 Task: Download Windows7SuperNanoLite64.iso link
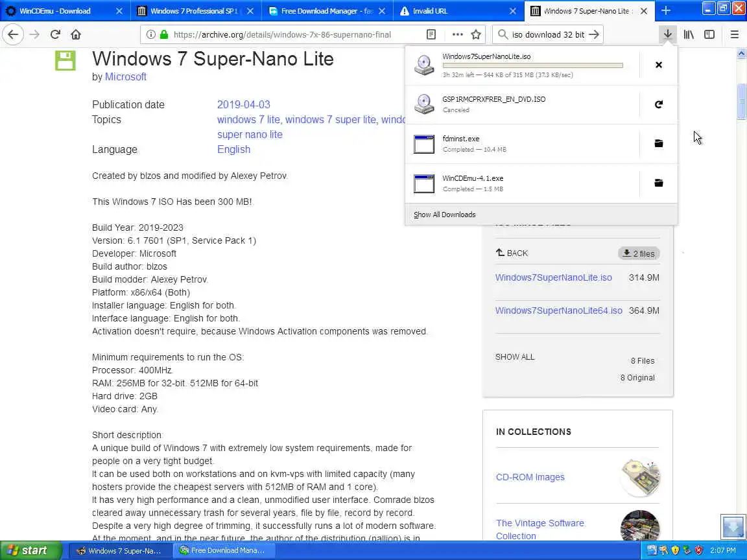[x=559, y=310]
